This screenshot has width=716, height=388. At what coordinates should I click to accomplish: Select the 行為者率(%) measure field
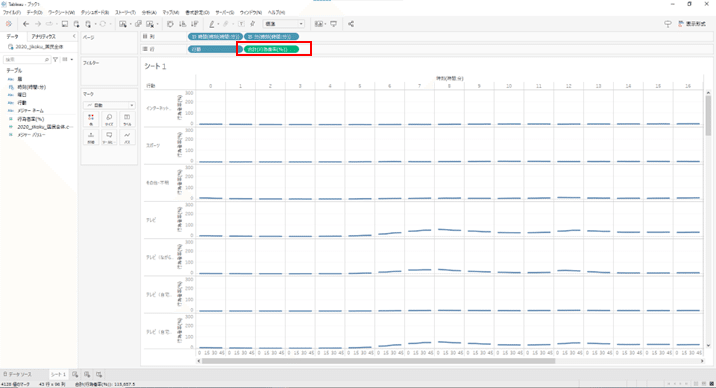coord(31,119)
